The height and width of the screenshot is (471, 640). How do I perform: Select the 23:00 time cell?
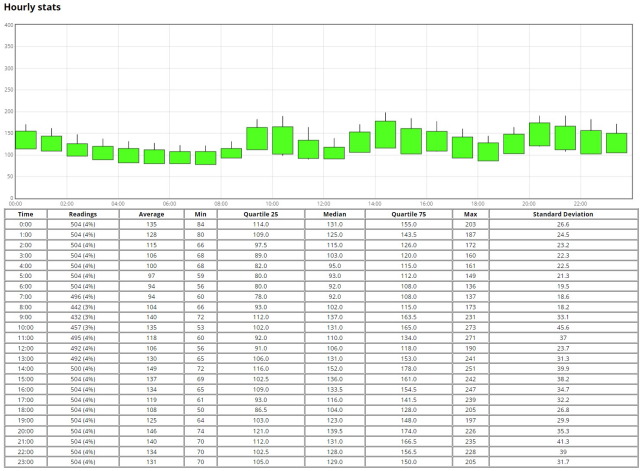pos(25,462)
